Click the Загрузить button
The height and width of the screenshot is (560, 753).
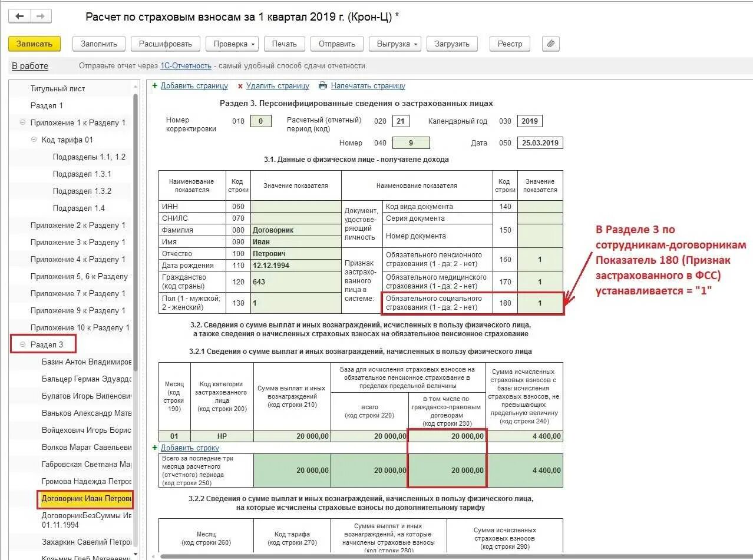(452, 44)
